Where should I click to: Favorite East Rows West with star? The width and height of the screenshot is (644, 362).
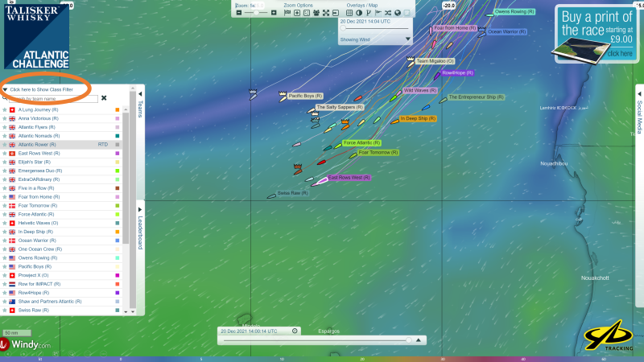5,153
